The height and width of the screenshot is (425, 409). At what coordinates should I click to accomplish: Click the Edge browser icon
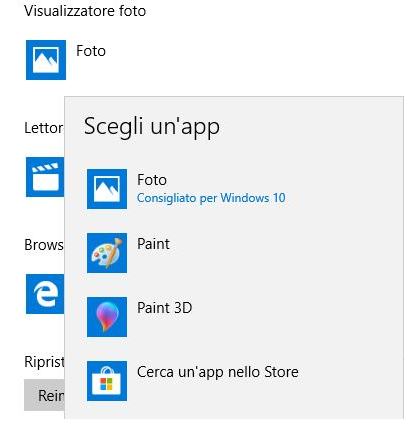coord(45,294)
